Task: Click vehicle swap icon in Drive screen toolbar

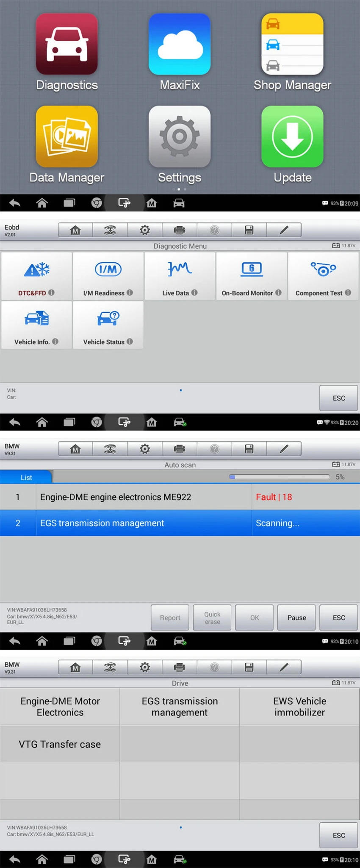Action: click(110, 668)
